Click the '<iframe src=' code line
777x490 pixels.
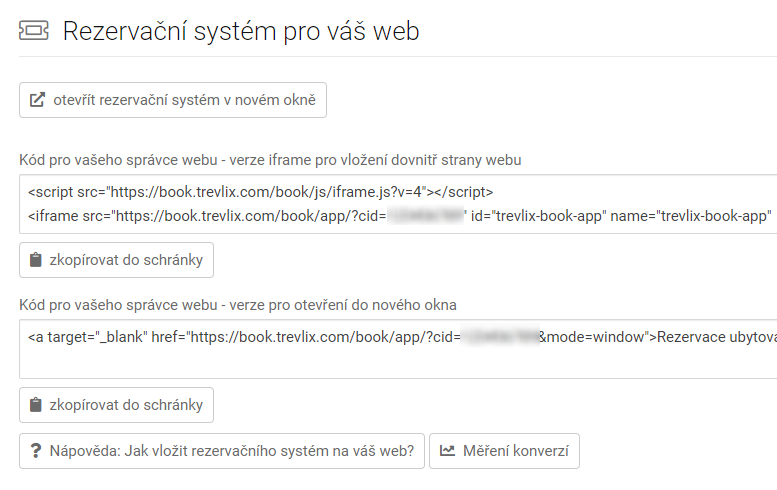[x=399, y=216]
